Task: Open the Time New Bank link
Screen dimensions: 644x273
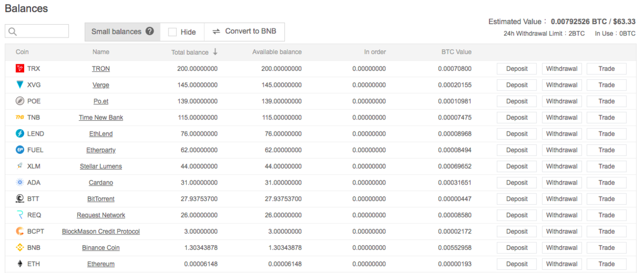Action: 101,117
